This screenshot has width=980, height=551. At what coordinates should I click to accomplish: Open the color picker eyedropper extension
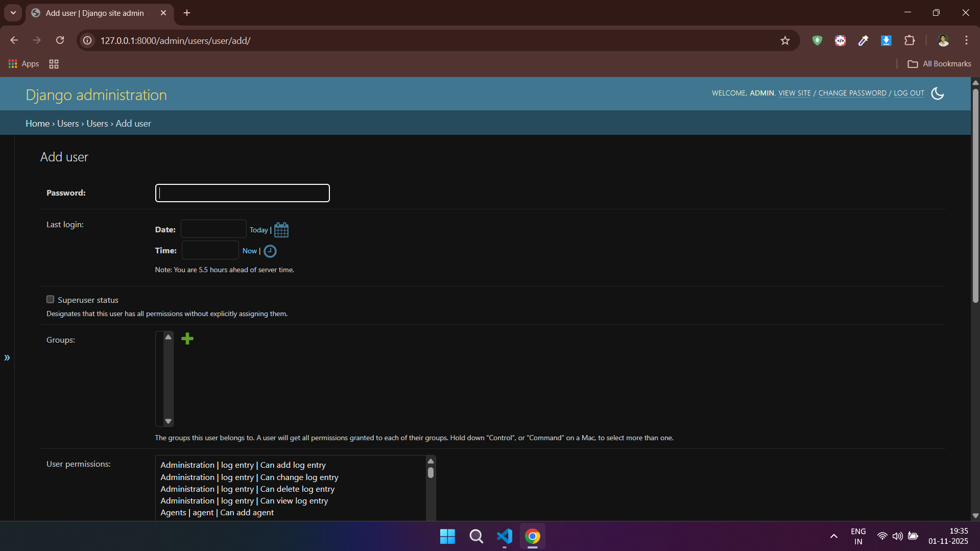pyautogui.click(x=863, y=40)
